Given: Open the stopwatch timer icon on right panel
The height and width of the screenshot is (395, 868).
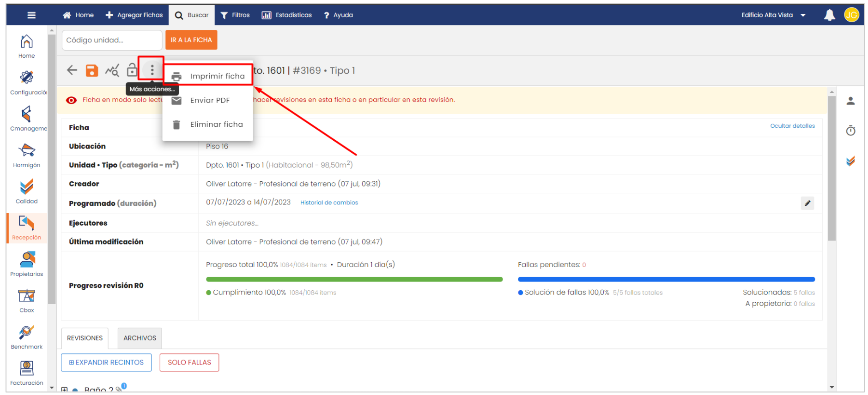Looking at the screenshot, I should pos(850,131).
